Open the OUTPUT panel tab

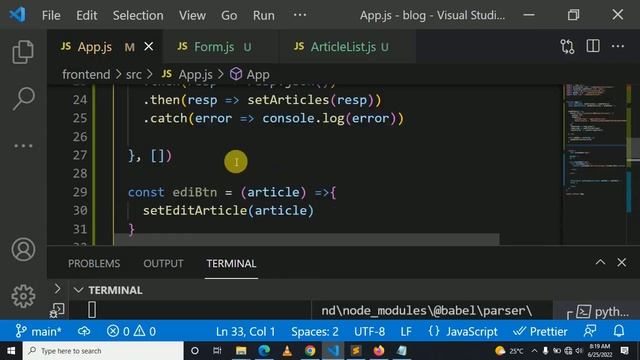163,264
